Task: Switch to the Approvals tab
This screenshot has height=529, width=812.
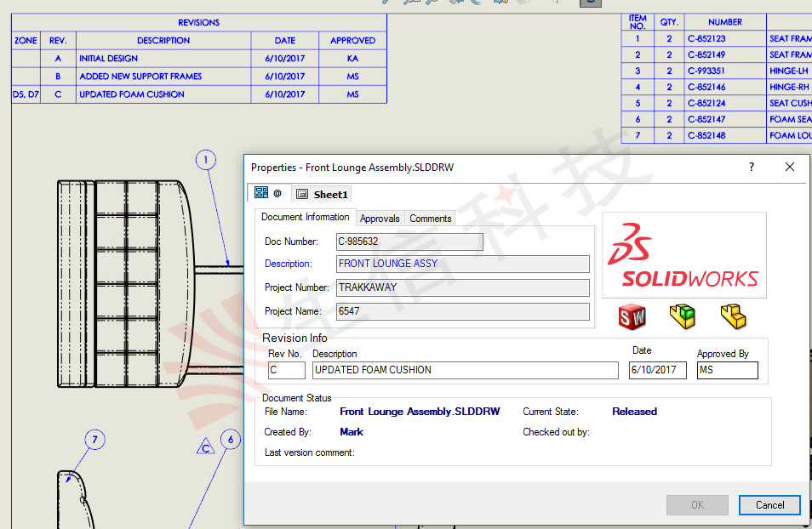Action: coord(380,218)
